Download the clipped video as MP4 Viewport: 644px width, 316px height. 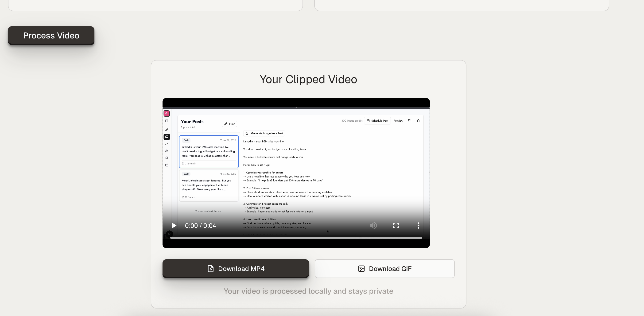(x=236, y=269)
